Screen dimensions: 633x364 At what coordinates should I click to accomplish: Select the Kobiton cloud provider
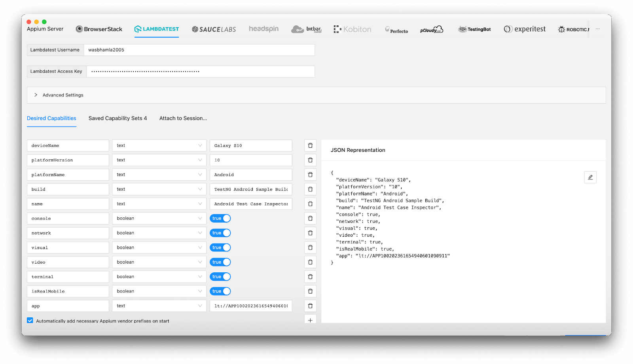pos(352,29)
